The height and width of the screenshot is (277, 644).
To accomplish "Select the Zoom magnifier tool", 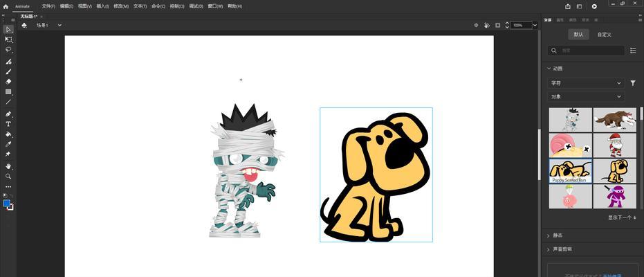I will pyautogui.click(x=8, y=177).
